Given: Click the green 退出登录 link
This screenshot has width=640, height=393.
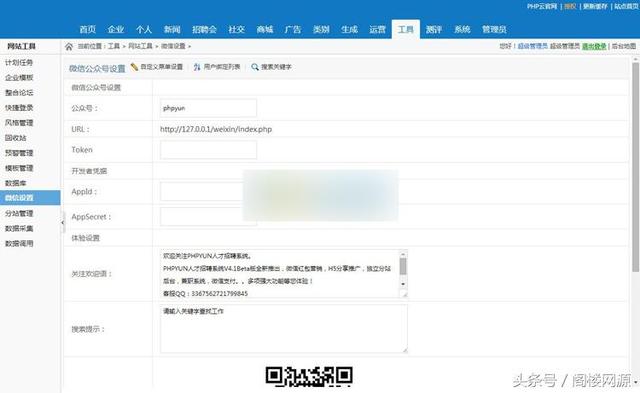Looking at the screenshot, I should (x=594, y=46).
